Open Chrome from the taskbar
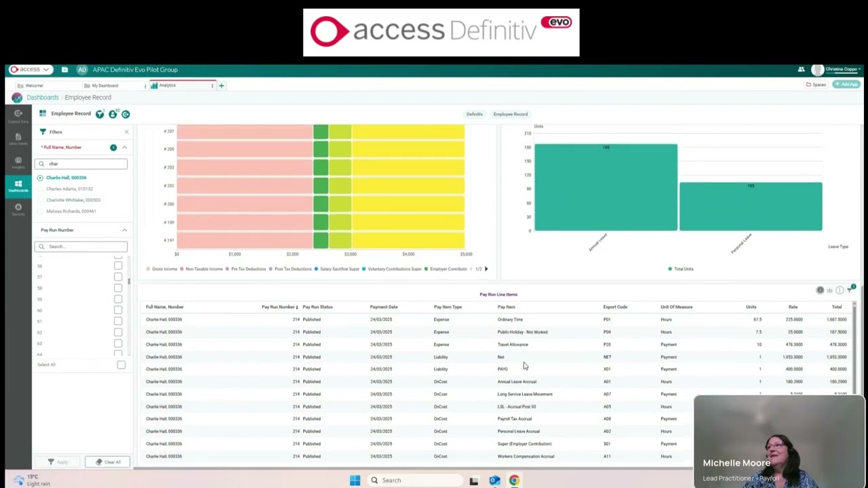The height and width of the screenshot is (488, 868). 514,481
